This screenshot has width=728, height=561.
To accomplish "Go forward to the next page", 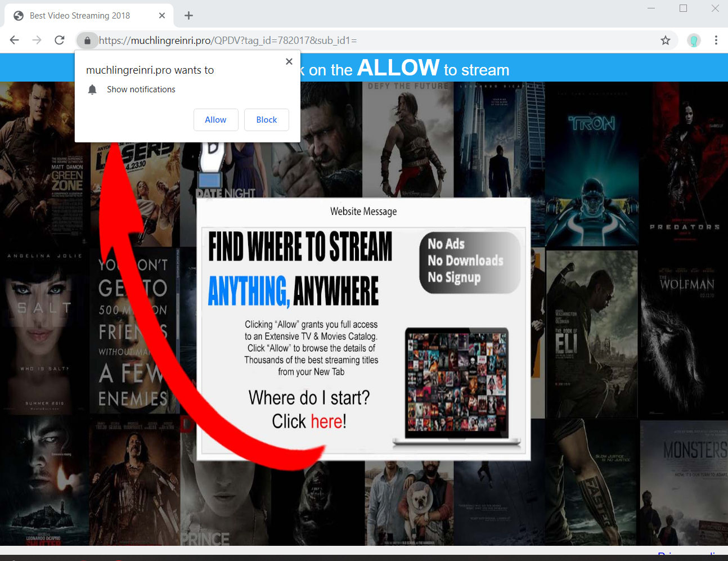I will (x=37, y=40).
